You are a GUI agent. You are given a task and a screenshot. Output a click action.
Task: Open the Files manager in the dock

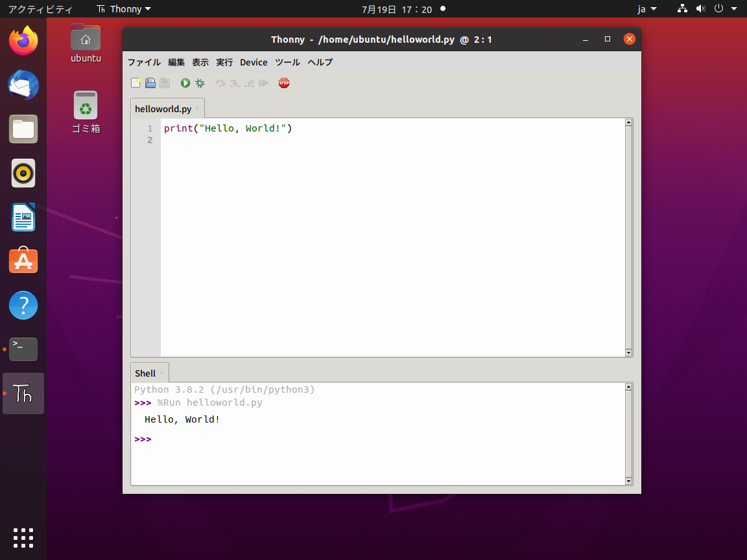(x=23, y=129)
